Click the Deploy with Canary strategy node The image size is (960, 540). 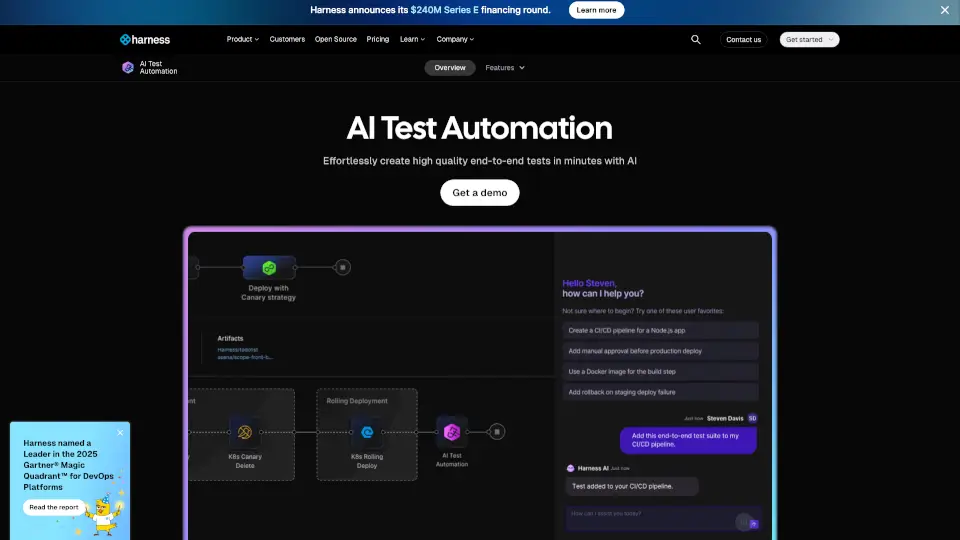(x=269, y=268)
